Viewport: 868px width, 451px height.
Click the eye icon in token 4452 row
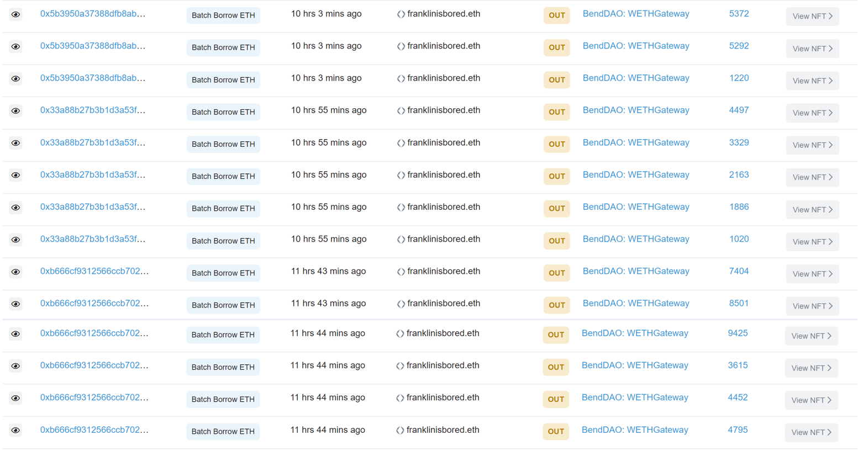coord(15,398)
